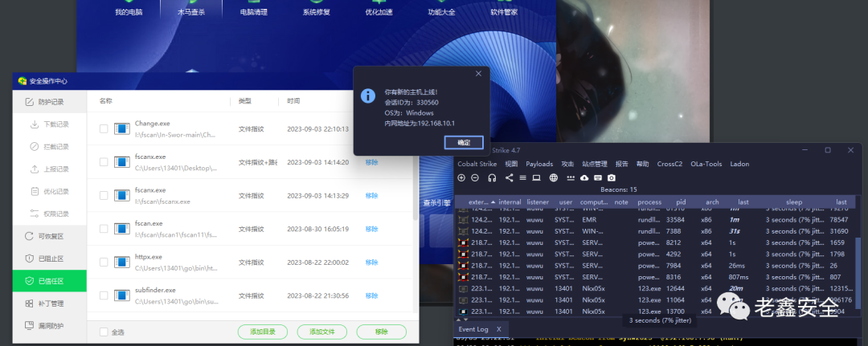Open the 攻击 menu
Screen dimensions: 868x346
[x=567, y=164]
